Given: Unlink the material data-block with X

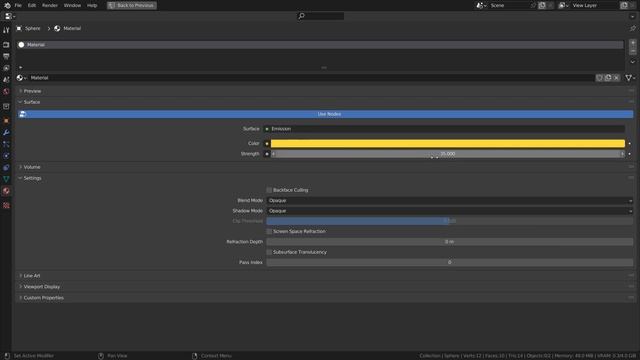Looking at the screenshot, I should click(x=616, y=78).
